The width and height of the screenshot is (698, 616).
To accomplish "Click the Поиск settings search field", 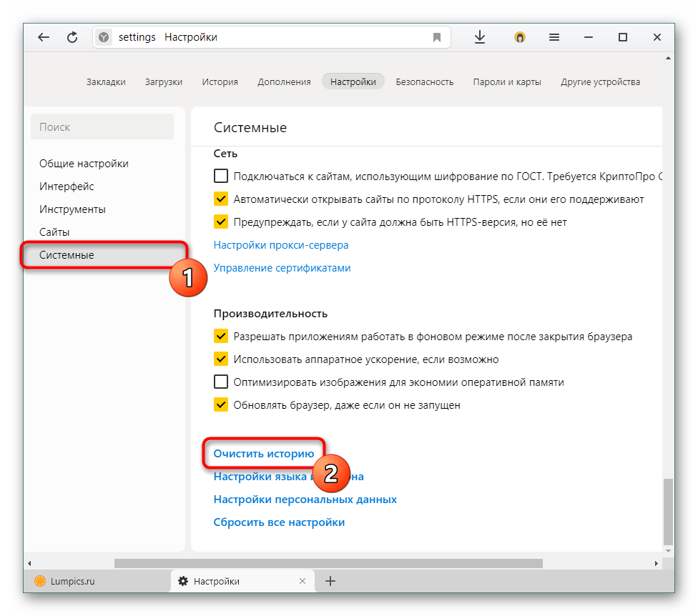I will [102, 126].
